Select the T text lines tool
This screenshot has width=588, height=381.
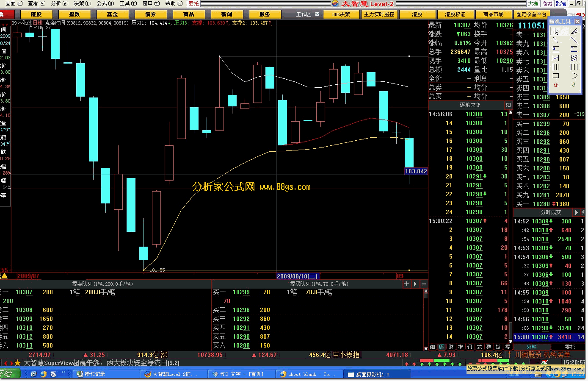pos(574,49)
